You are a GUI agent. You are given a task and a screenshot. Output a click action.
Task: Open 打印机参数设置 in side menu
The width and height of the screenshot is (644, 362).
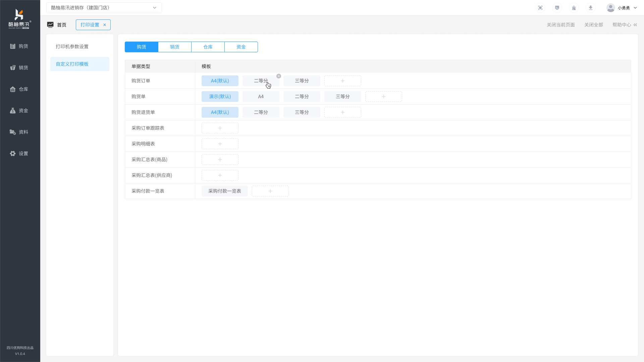click(x=72, y=47)
